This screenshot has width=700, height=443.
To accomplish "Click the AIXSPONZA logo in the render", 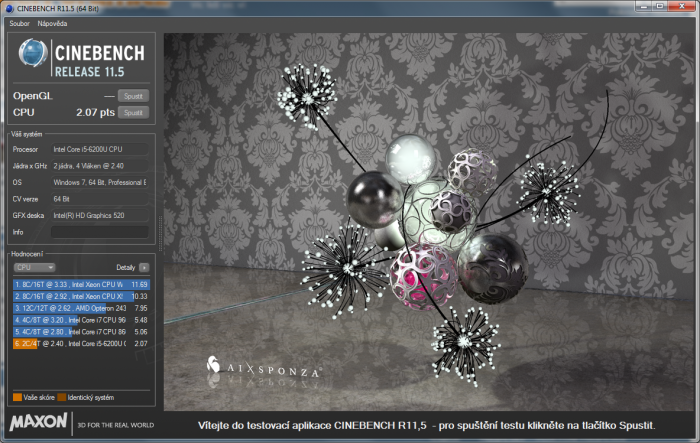I will (x=264, y=368).
